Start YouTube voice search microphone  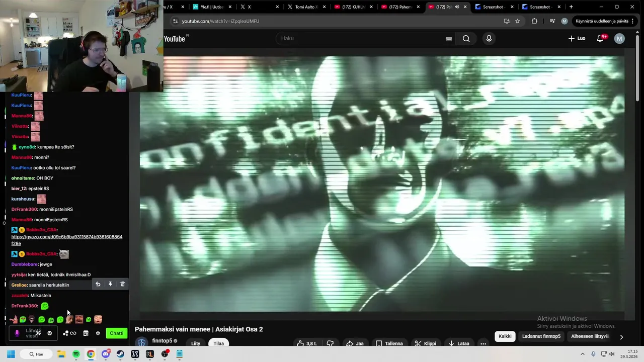489,39
